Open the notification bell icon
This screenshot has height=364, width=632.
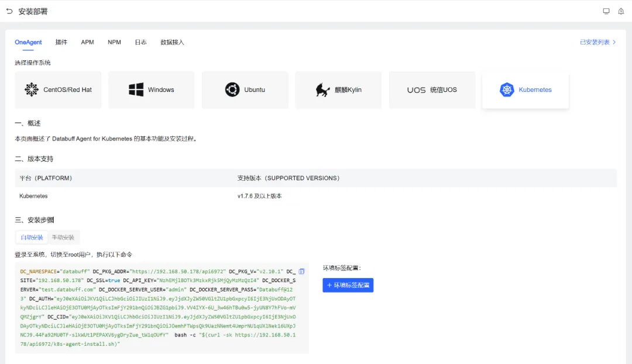point(621,11)
